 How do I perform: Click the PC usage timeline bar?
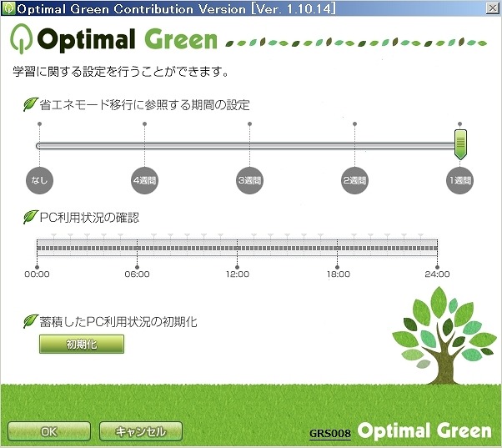coord(237,248)
